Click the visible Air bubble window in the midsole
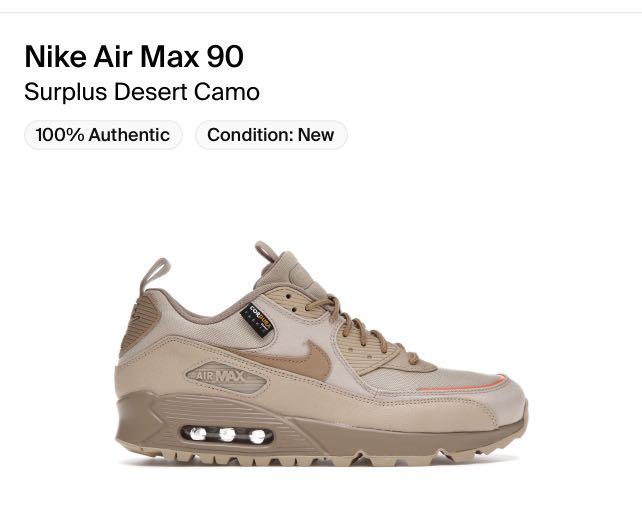 pyautogui.click(x=227, y=435)
